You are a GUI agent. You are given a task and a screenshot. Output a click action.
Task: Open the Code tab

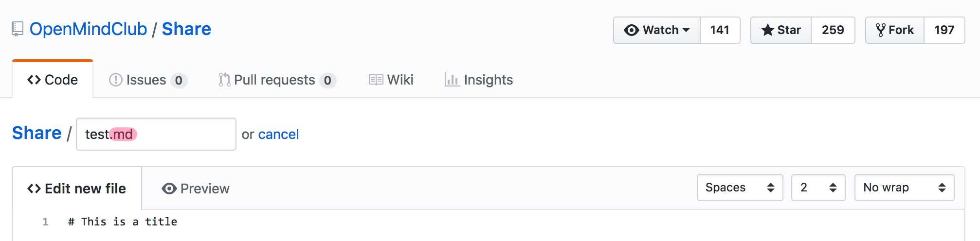click(x=53, y=80)
